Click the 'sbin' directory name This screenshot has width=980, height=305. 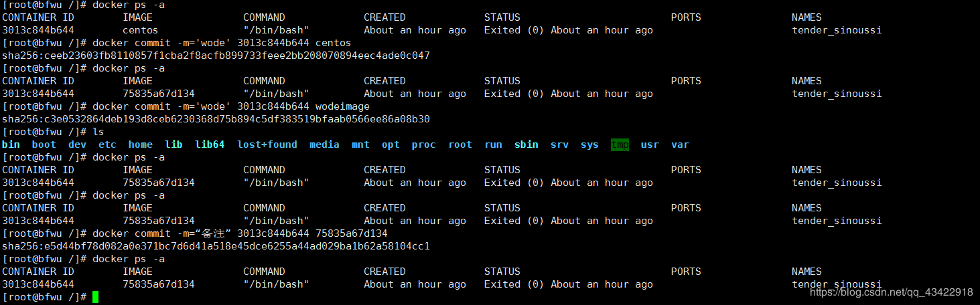pos(527,144)
